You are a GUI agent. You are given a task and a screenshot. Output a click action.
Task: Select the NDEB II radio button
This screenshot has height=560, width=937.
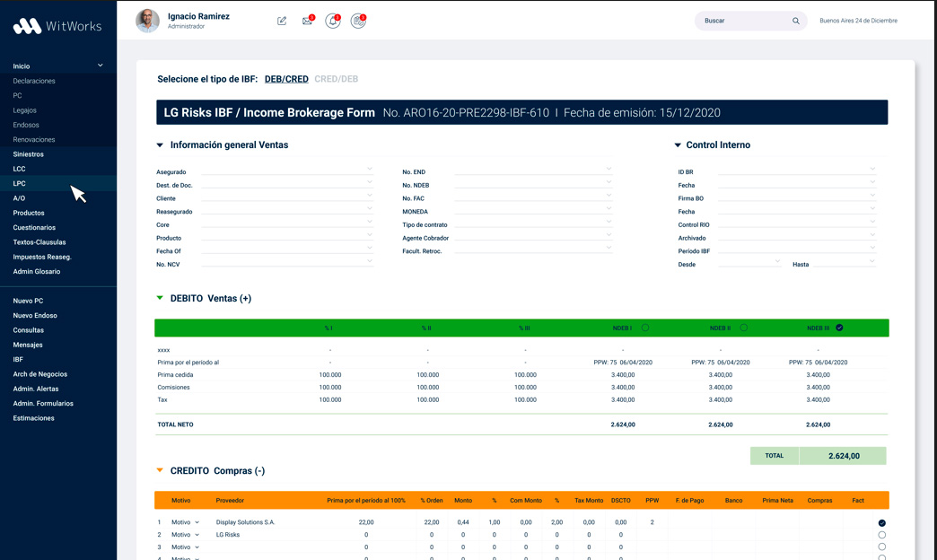click(743, 328)
